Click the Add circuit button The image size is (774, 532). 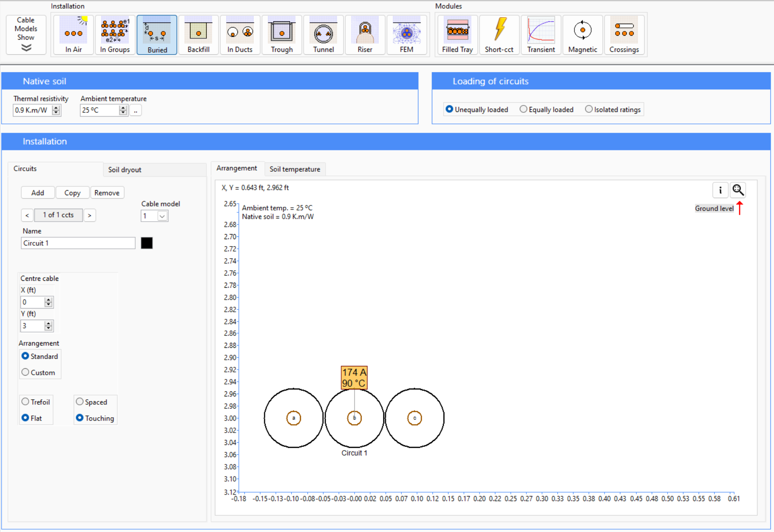(38, 193)
